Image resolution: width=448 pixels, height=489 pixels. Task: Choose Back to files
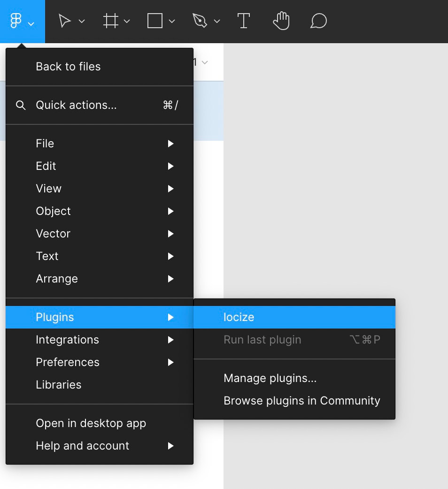click(68, 67)
